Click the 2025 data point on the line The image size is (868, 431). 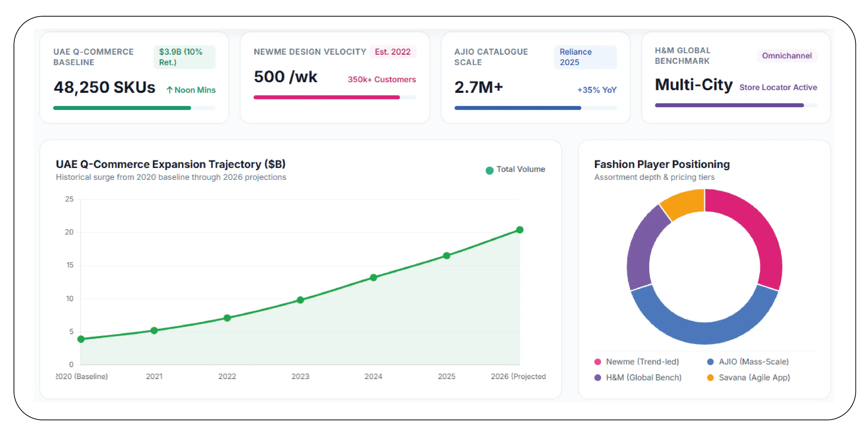click(x=447, y=255)
